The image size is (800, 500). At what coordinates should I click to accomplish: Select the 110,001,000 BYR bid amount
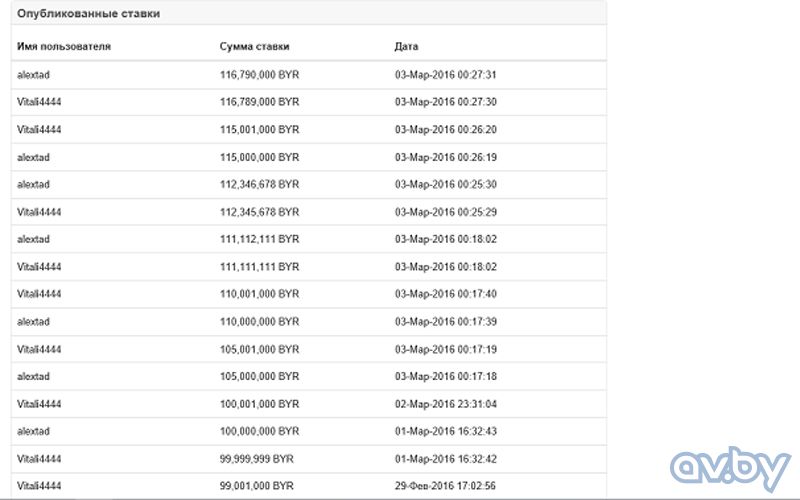click(x=259, y=294)
